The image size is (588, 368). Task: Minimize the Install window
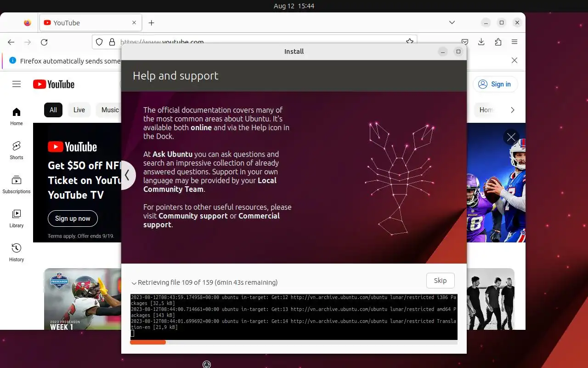point(443,52)
